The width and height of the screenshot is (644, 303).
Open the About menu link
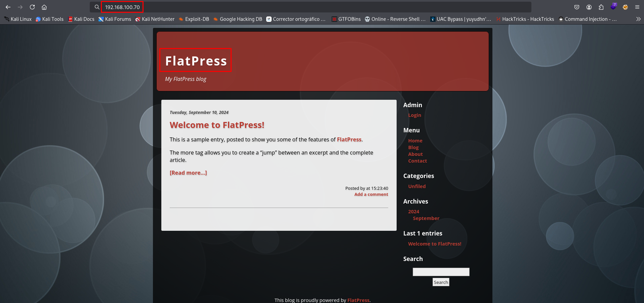click(x=415, y=154)
